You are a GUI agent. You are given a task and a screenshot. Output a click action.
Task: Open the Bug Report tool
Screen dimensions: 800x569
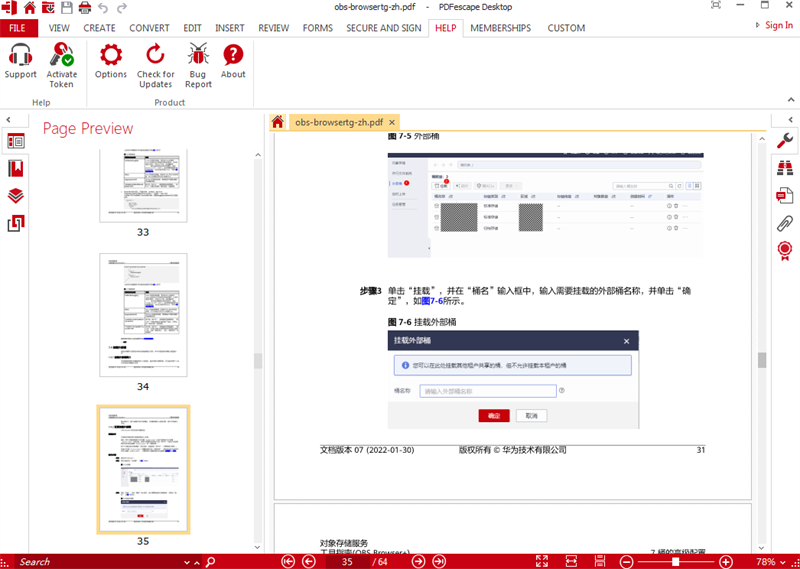[198, 65]
